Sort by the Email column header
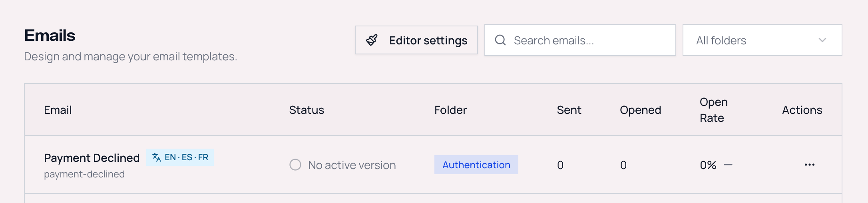 pos(58,110)
